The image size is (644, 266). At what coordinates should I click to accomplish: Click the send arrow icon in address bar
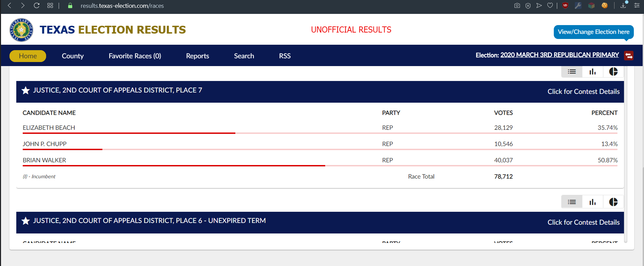(539, 5)
